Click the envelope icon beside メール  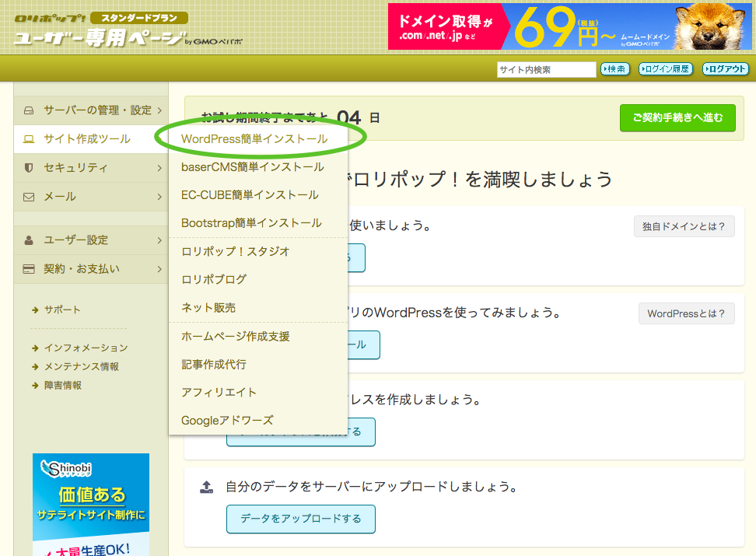point(29,197)
